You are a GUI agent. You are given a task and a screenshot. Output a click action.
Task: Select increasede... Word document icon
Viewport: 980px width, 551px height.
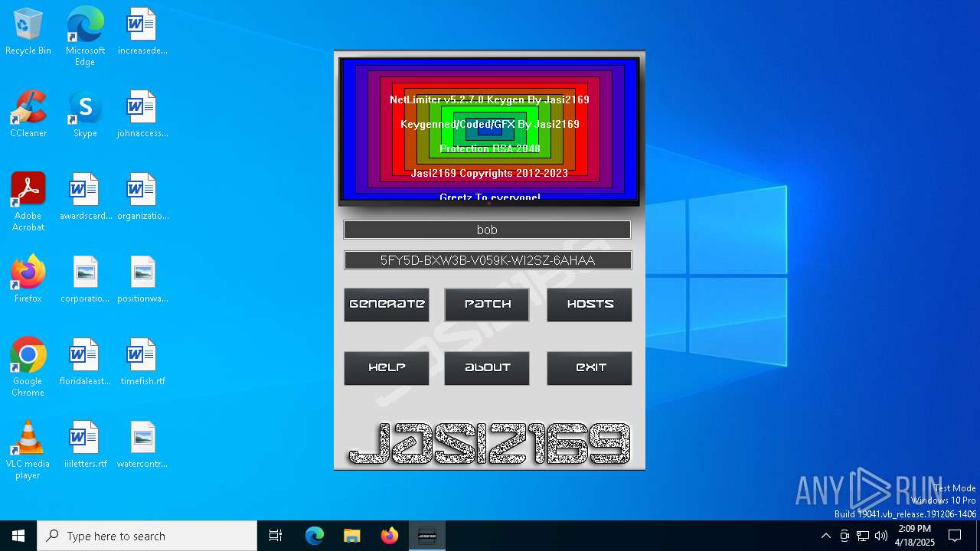pos(142,32)
